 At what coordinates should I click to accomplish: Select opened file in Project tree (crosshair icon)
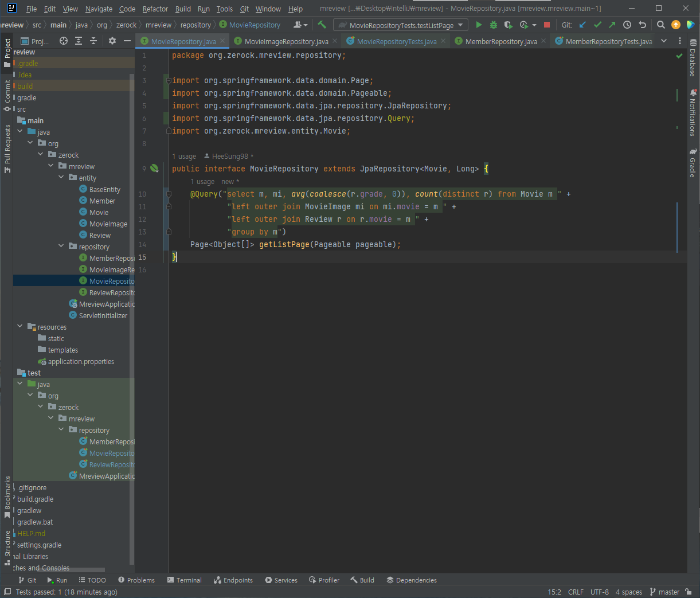[x=64, y=41]
